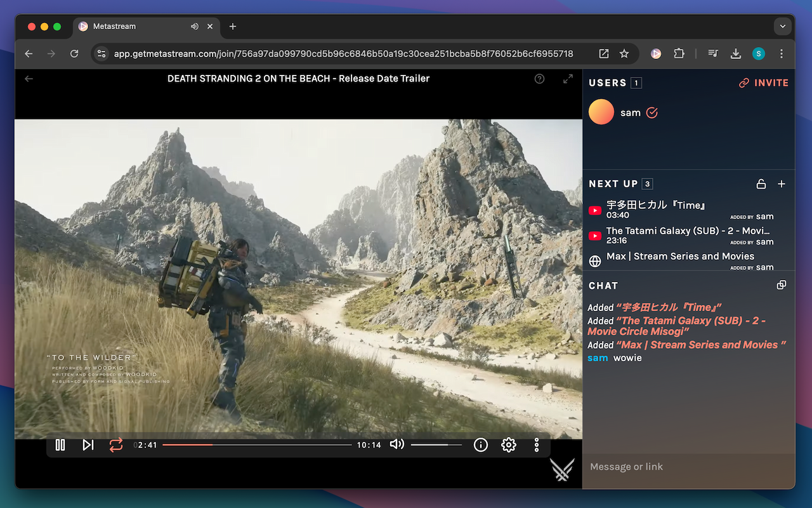This screenshot has width=812, height=508.
Task: Seek in the video progress bar
Action: [x=257, y=445]
